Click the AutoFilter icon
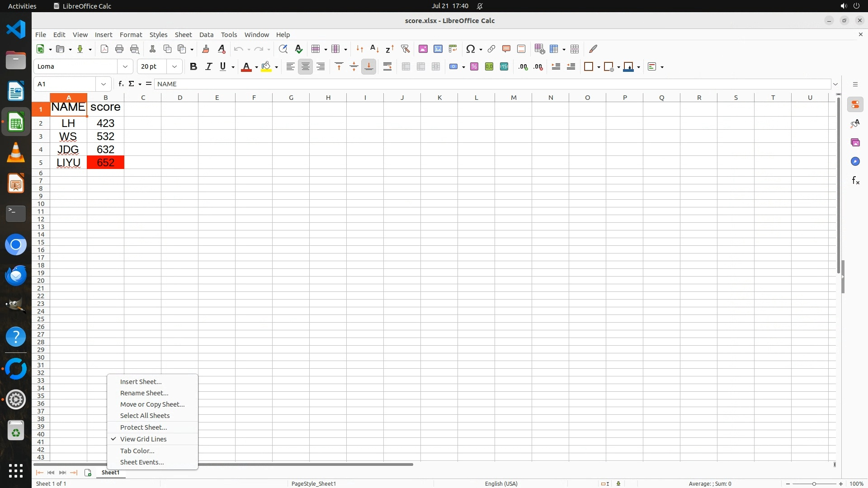 405,49
